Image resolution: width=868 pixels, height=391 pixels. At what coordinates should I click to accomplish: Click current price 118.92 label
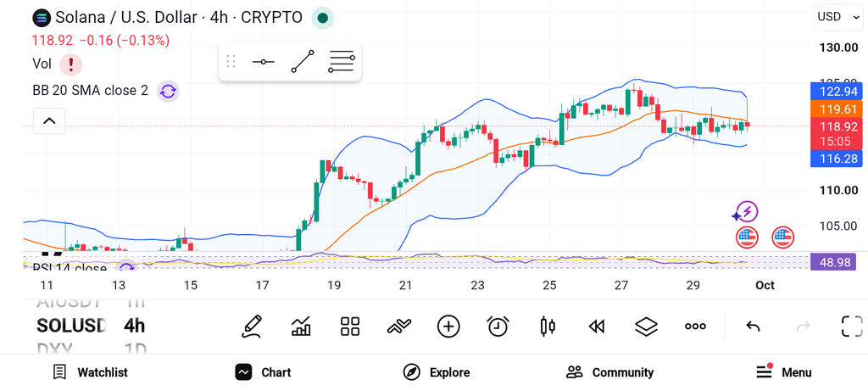pos(836,126)
